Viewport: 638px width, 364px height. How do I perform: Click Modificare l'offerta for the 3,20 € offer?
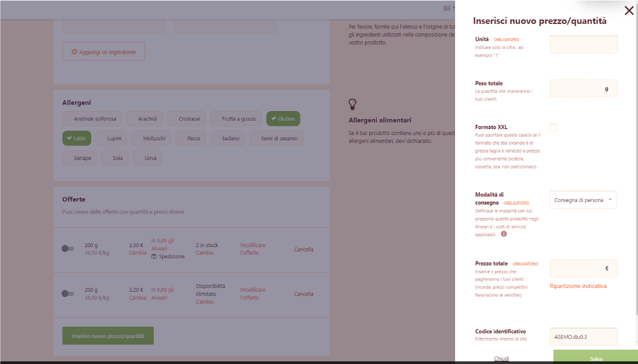click(253, 293)
